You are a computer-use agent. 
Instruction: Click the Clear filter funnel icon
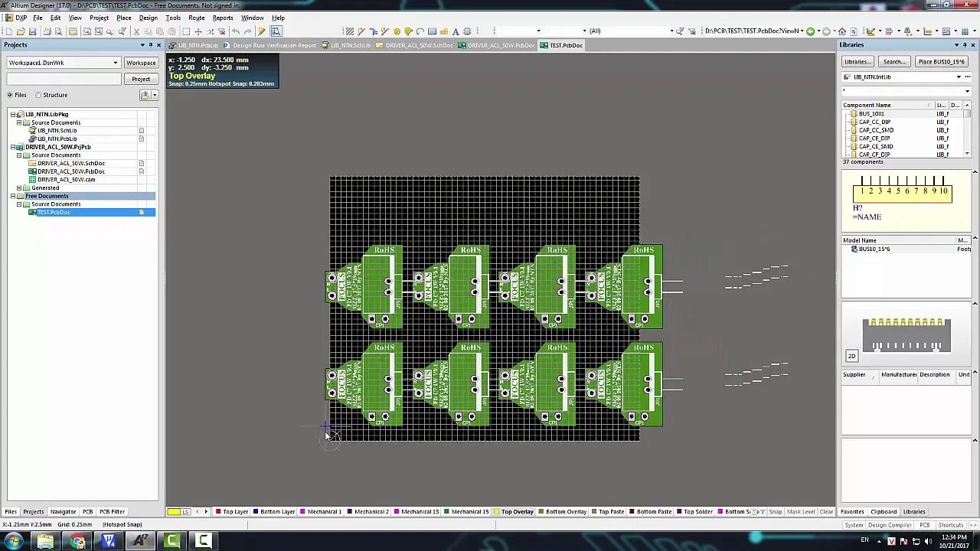[x=692, y=31]
